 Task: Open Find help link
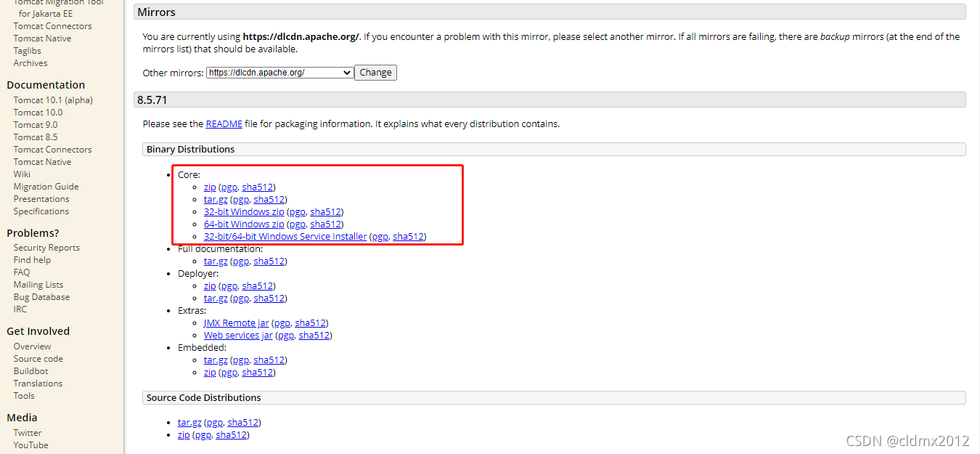32,260
